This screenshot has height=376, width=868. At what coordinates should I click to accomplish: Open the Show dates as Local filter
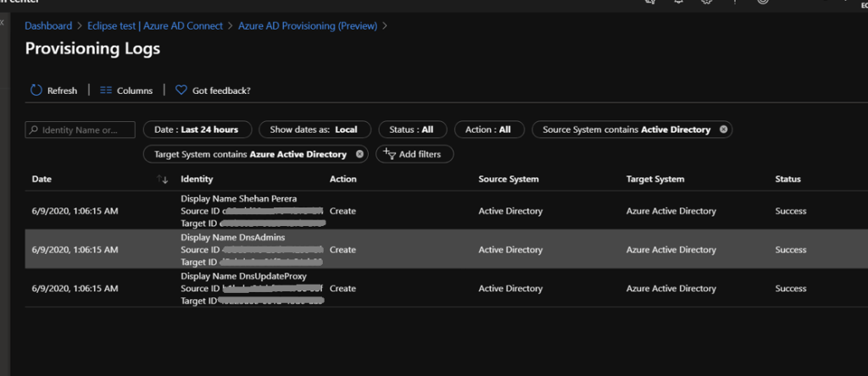[x=313, y=130]
